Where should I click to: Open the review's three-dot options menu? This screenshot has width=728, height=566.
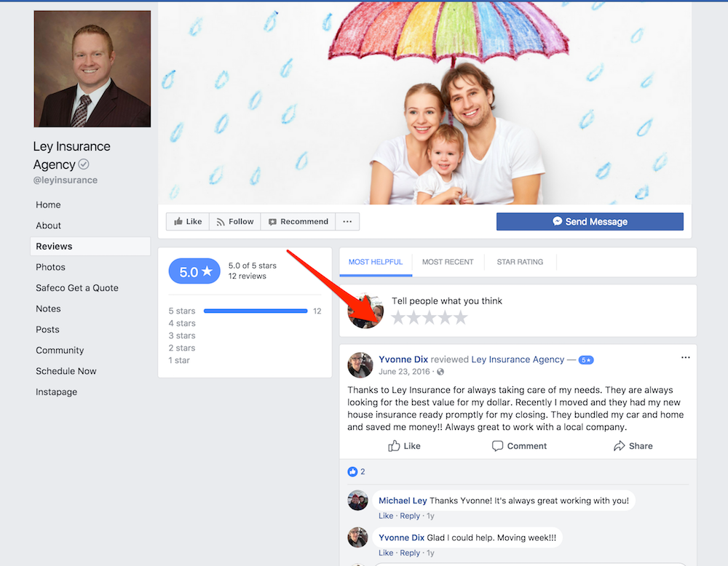[x=685, y=358]
